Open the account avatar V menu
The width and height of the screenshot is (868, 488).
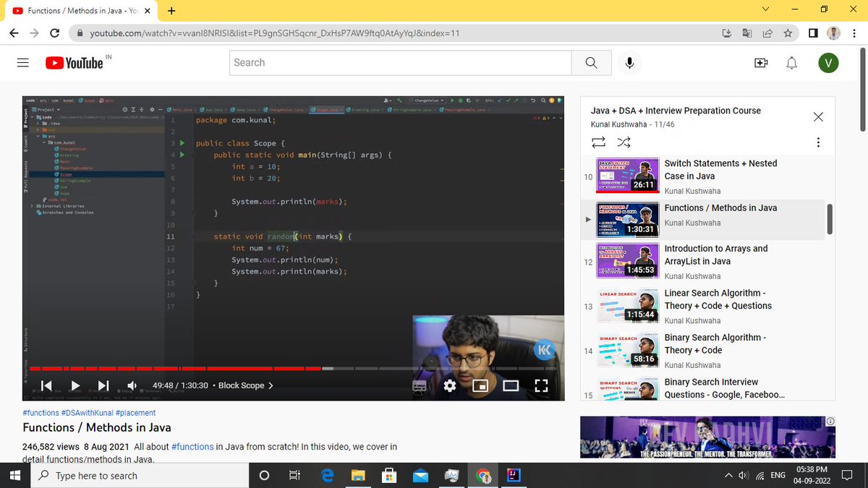point(828,63)
